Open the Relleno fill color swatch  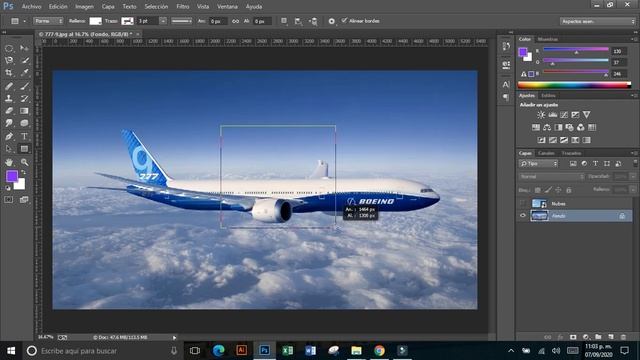pyautogui.click(x=96, y=21)
